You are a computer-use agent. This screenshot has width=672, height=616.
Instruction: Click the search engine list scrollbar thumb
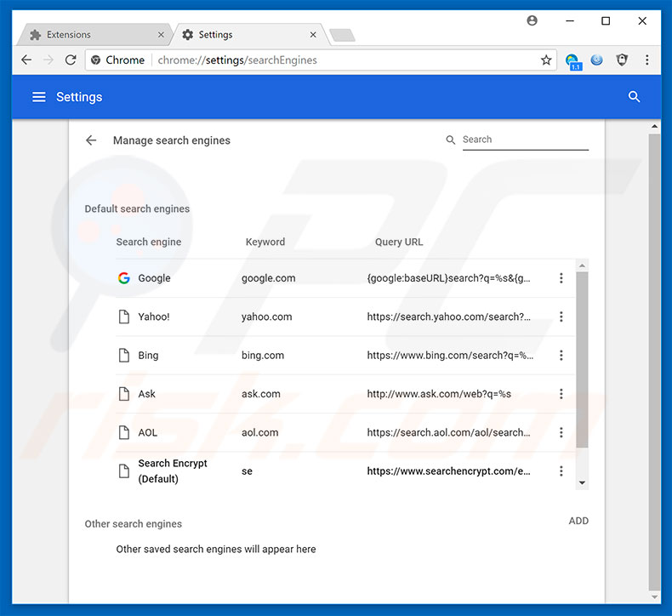[x=582, y=360]
